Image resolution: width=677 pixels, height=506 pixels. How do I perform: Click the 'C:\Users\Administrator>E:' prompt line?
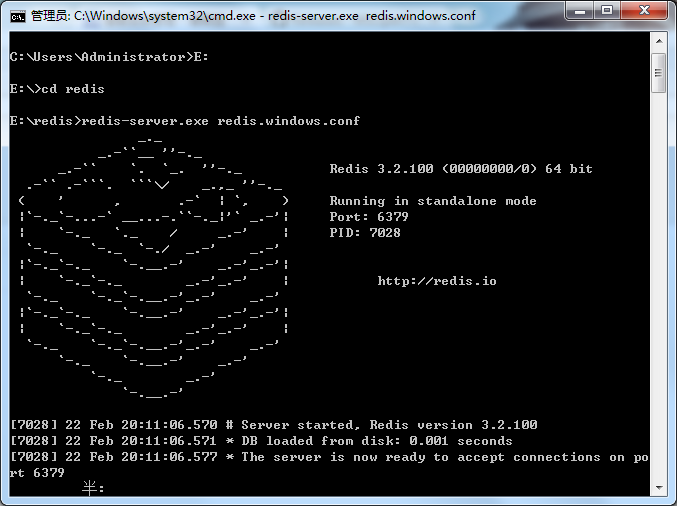coord(109,57)
